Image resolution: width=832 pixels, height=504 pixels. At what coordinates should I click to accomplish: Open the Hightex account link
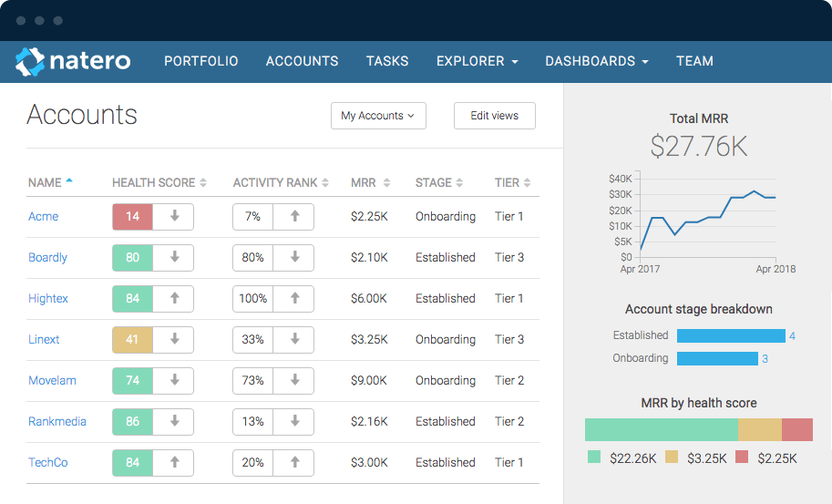tap(48, 299)
